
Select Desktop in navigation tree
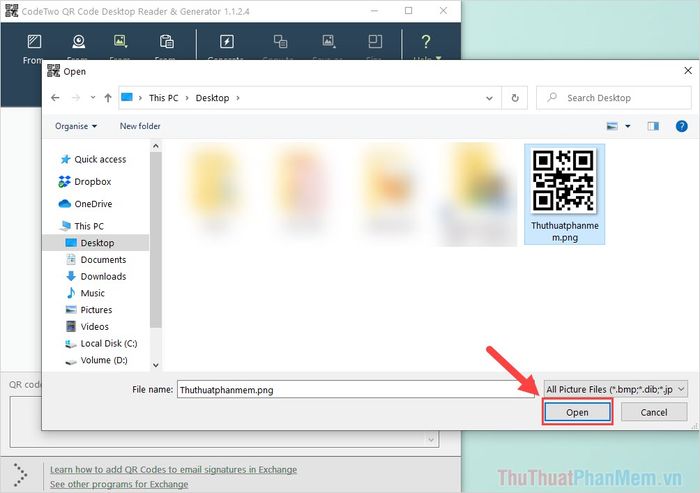96,243
